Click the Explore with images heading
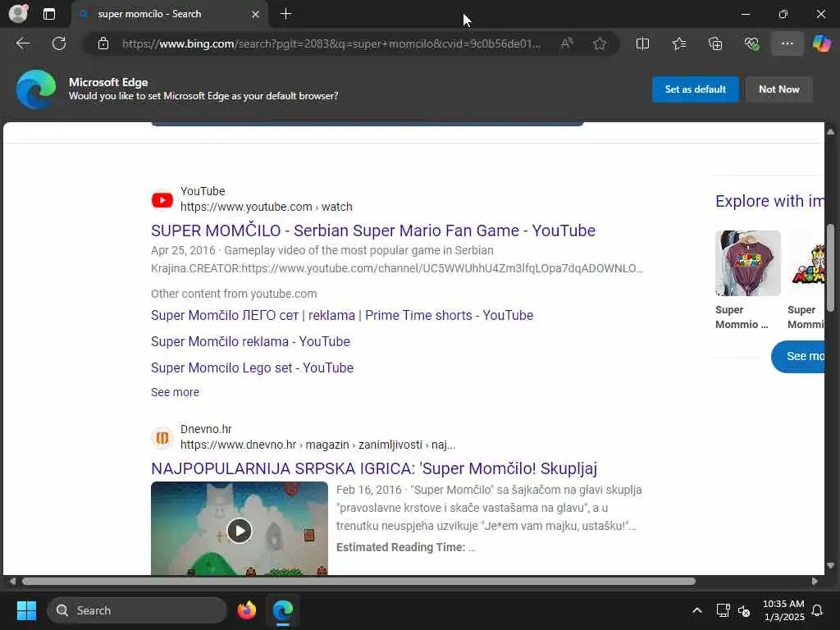The height and width of the screenshot is (630, 840). point(769,201)
